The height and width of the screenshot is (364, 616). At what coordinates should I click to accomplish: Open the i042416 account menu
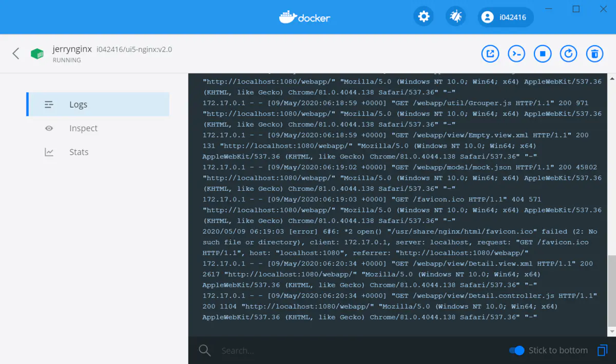[505, 16]
